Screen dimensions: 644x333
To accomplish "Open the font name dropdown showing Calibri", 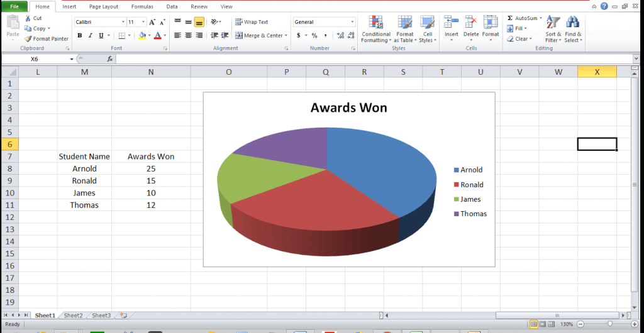I will (x=123, y=22).
